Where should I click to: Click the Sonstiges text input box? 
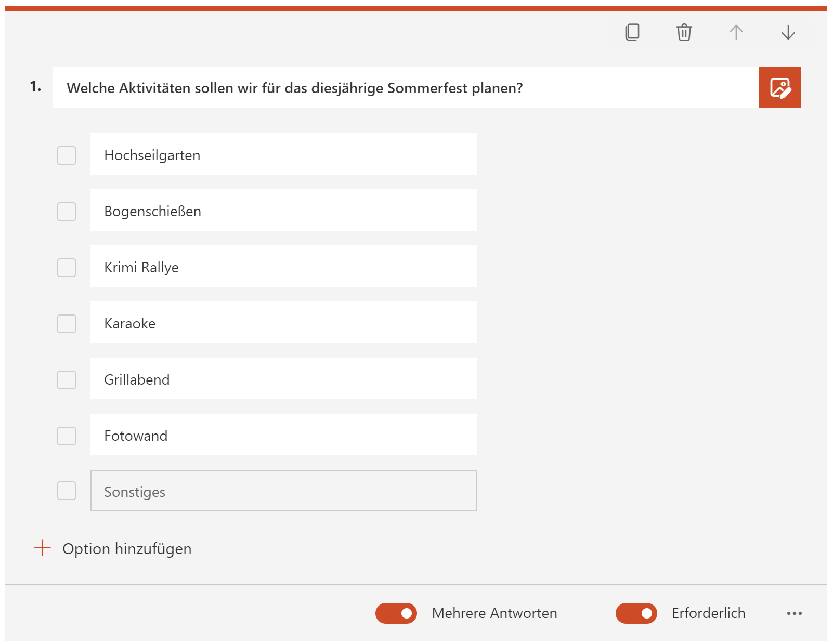point(283,491)
